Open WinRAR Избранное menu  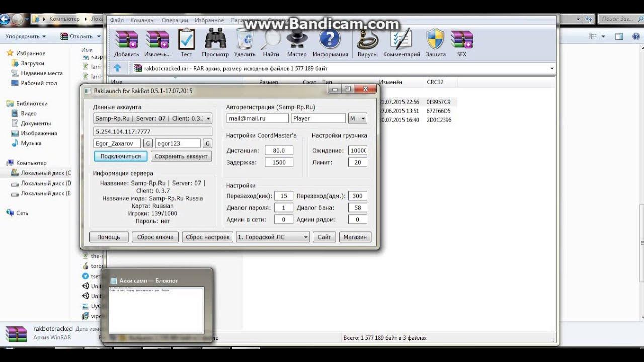point(208,20)
